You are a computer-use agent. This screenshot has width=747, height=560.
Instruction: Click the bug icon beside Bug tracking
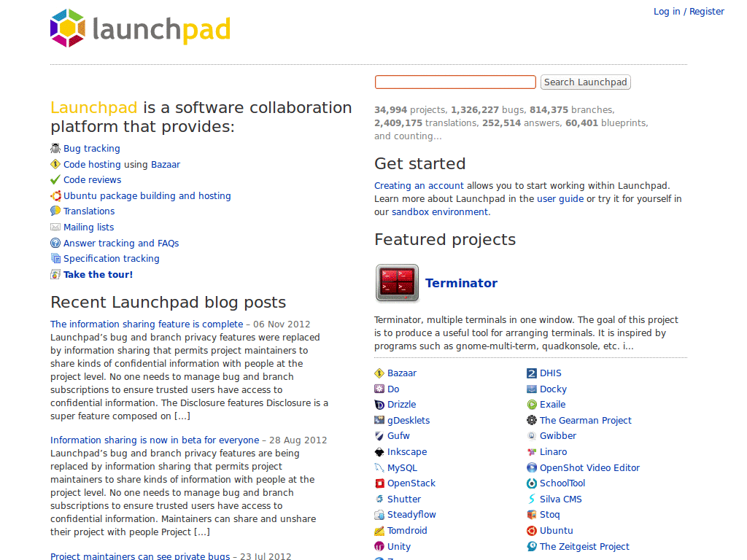[x=55, y=149]
